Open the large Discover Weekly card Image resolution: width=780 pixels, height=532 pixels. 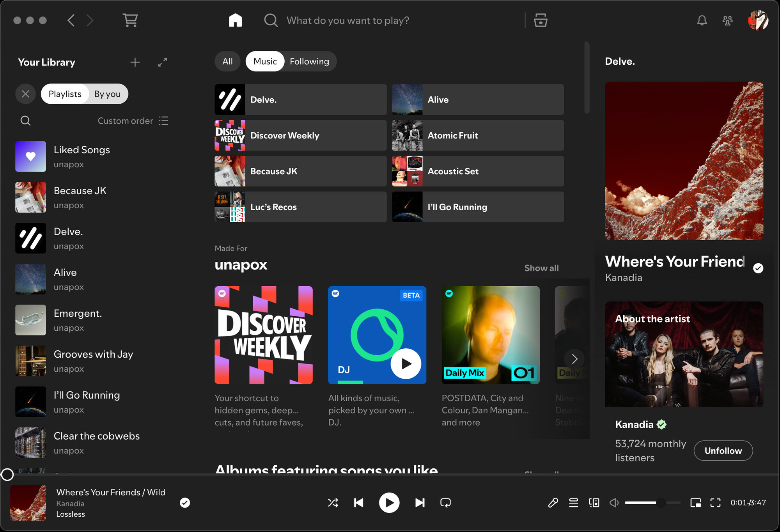(264, 335)
